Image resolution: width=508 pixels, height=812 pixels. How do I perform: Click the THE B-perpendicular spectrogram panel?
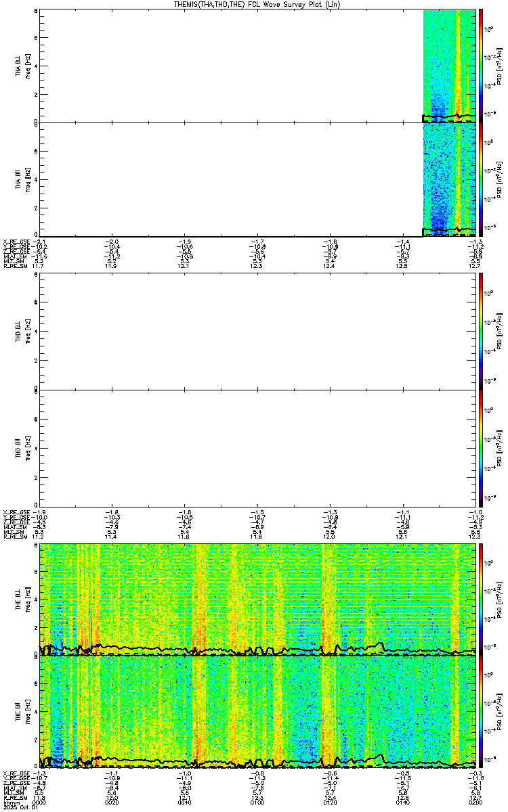coord(258,600)
